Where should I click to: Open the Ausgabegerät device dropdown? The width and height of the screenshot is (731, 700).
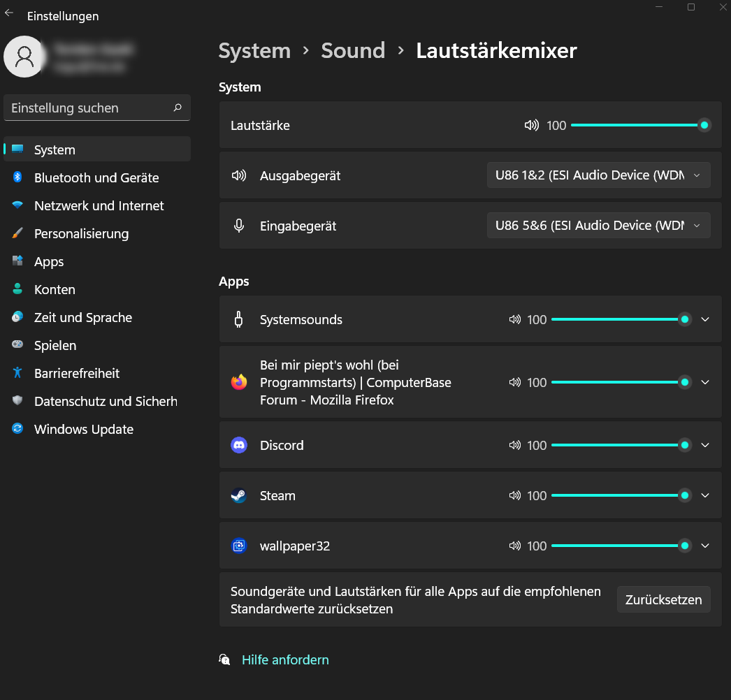tap(598, 175)
